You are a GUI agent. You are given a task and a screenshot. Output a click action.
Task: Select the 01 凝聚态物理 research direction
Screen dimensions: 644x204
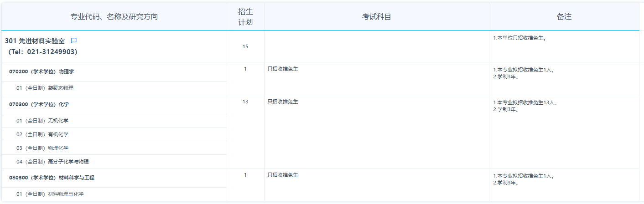(45, 88)
